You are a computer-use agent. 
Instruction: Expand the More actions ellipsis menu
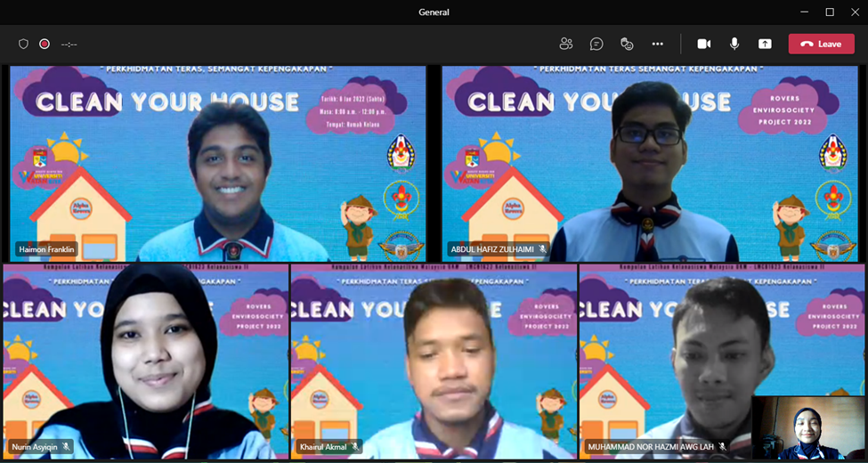[x=657, y=44]
